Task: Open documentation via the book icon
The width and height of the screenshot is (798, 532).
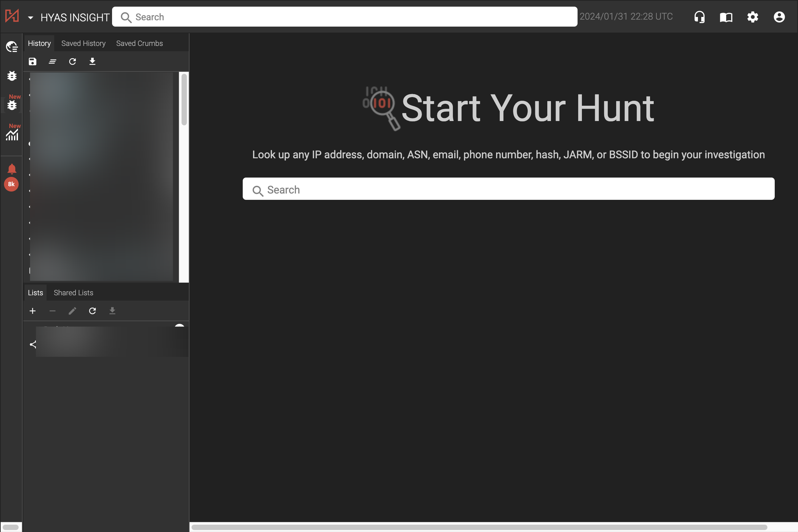Action: [x=726, y=17]
